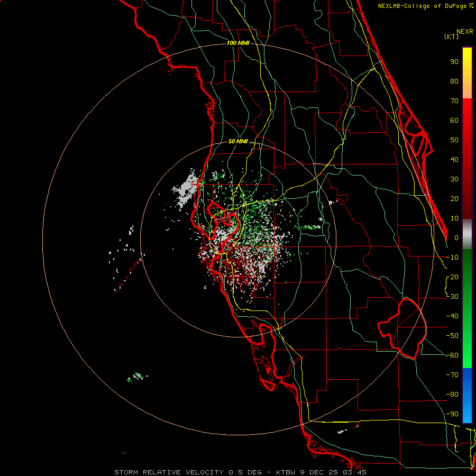Click the 10 value on the velocity scale

(x=454, y=218)
